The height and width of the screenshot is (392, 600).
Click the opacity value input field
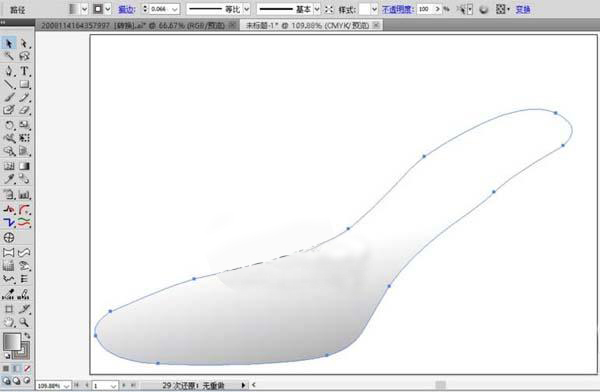point(425,9)
